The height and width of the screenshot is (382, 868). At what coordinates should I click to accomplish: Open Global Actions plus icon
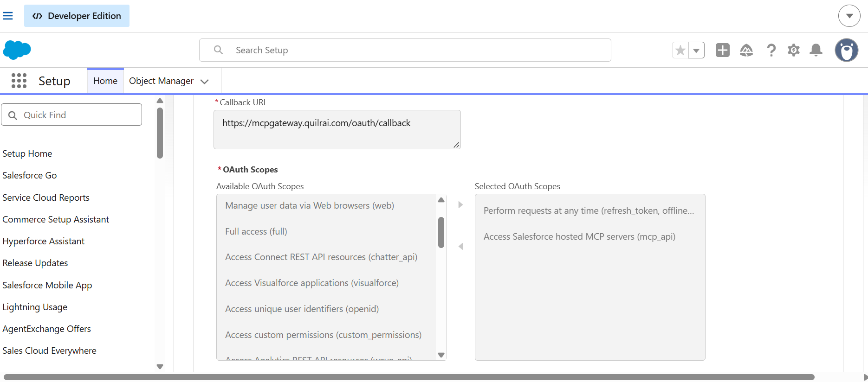point(723,50)
